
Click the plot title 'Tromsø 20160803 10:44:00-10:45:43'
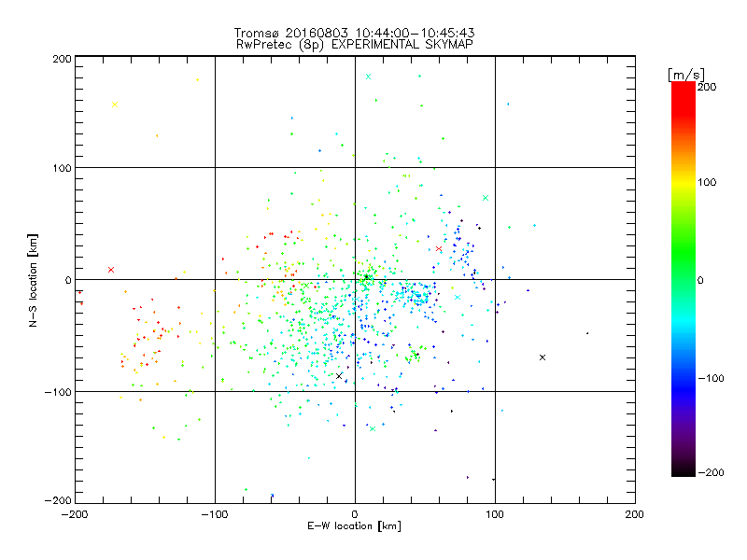point(354,33)
